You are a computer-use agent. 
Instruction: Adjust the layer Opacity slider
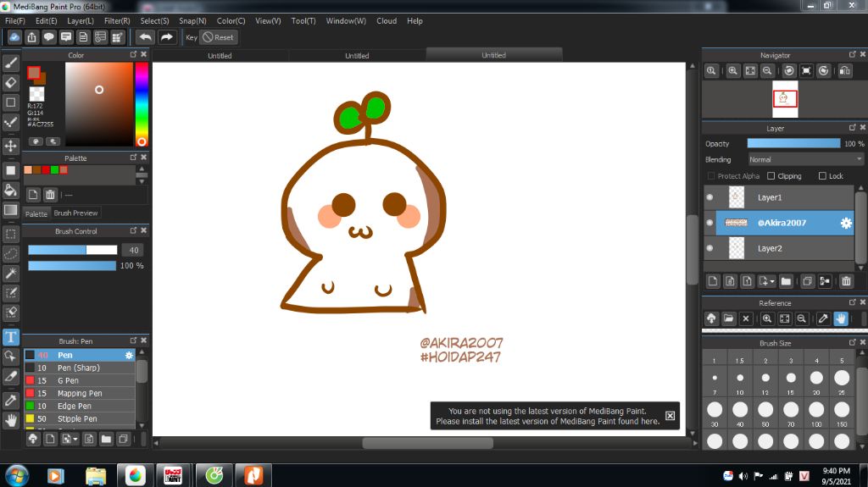point(793,143)
